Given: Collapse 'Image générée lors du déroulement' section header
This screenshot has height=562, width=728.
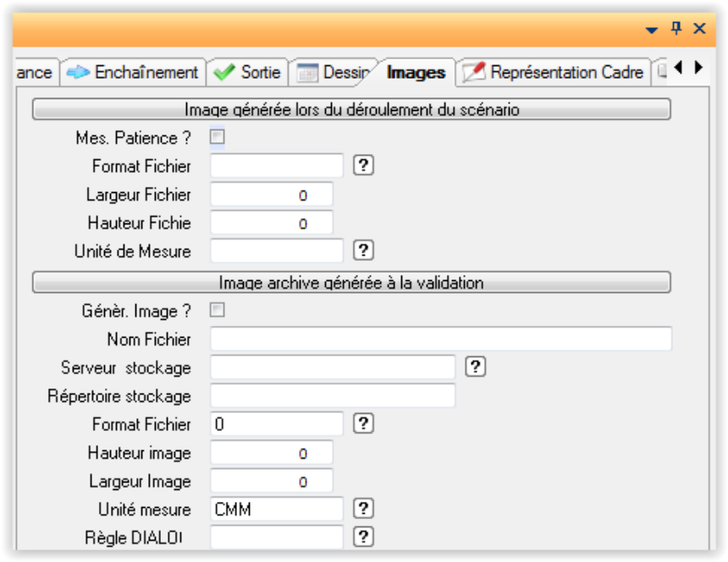Looking at the screenshot, I should (x=351, y=109).
